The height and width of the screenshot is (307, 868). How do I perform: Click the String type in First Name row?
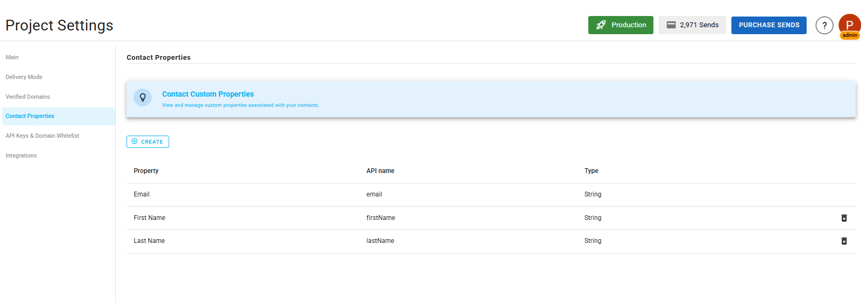pyautogui.click(x=593, y=218)
